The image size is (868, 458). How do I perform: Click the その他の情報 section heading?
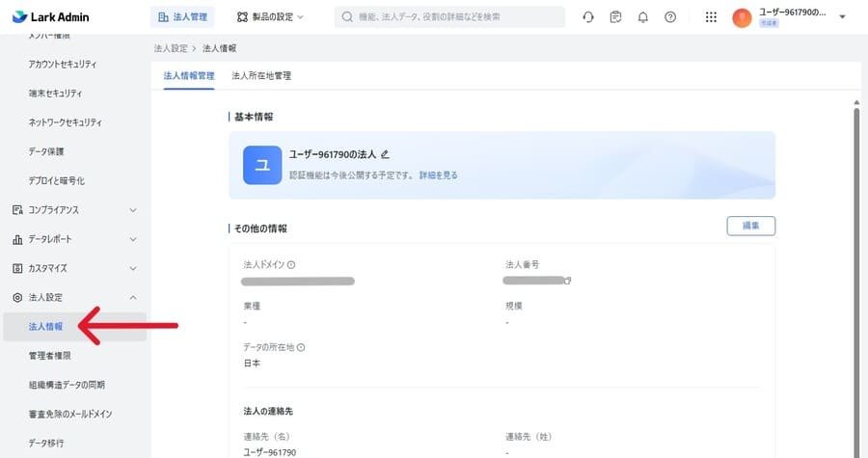(260, 229)
